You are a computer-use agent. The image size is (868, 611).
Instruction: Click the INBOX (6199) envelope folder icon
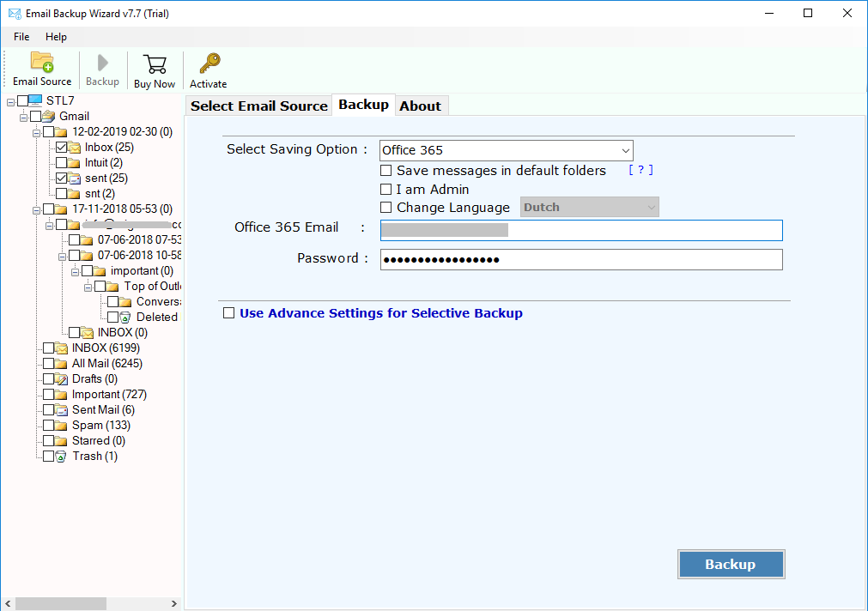[62, 348]
